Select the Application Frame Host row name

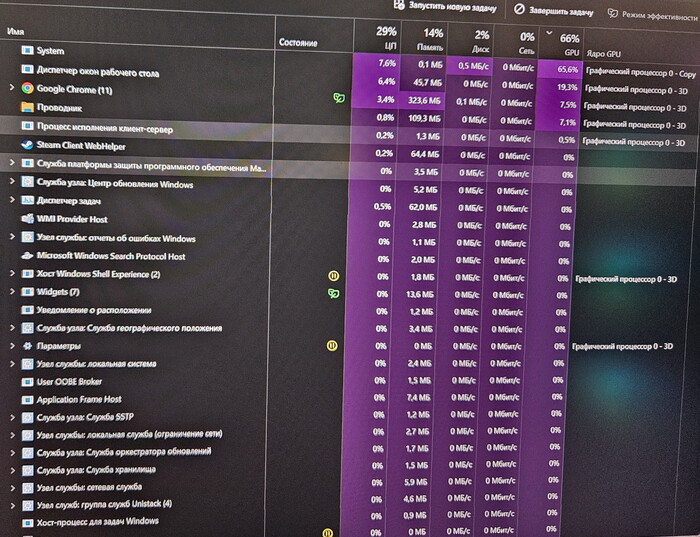click(x=79, y=400)
